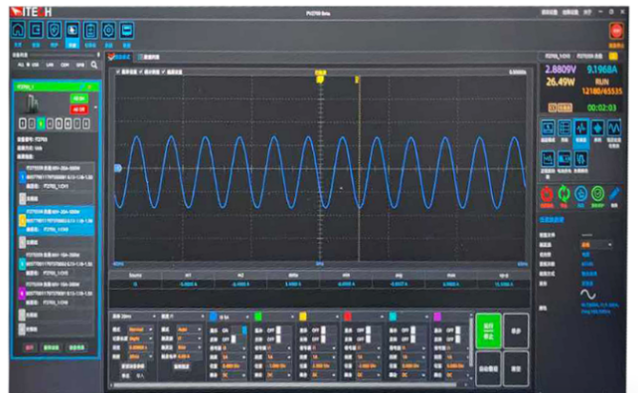638x393 pixels.
Task: Click the battery icon in top toolbar
Action: 90,30
